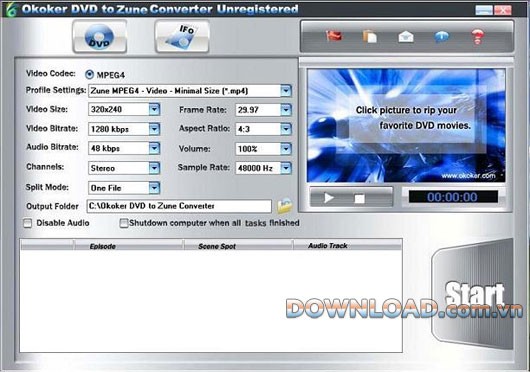Click the Scene Spot column header

(238, 246)
